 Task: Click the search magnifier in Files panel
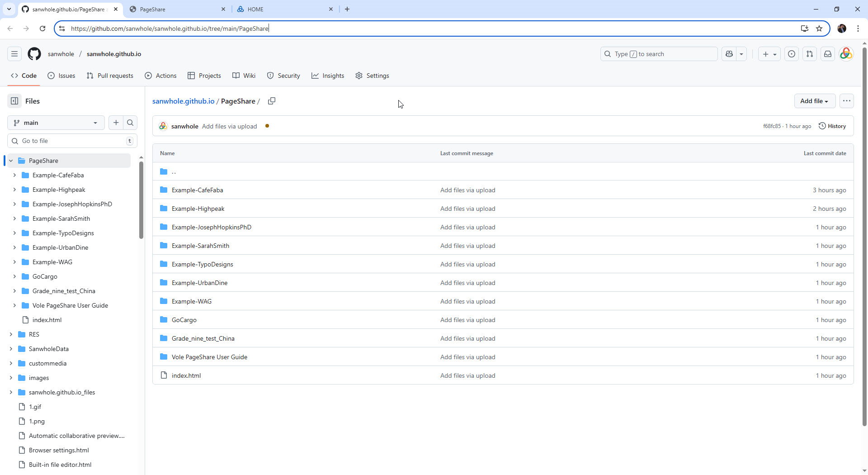(x=130, y=123)
